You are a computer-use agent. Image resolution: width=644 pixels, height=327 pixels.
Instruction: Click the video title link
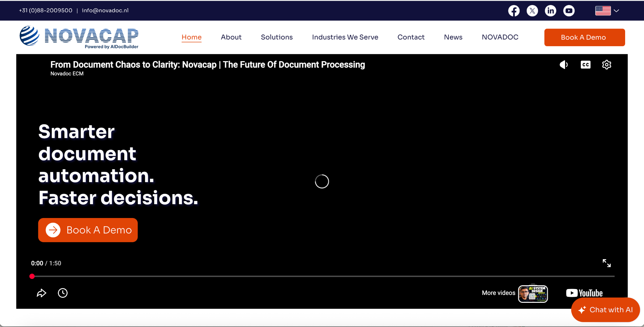[208, 65]
